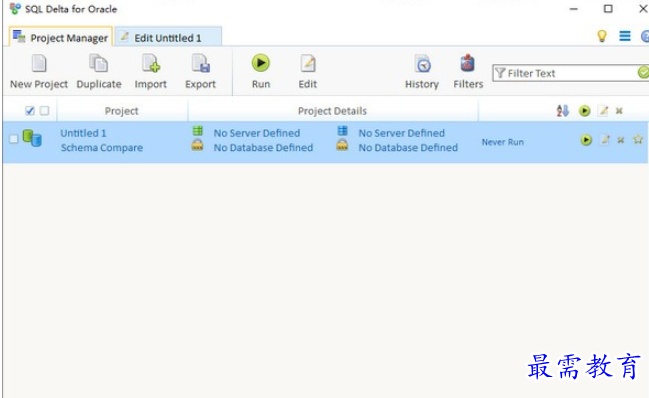Viewport: 649px width, 398px height.
Task: Open the hamburger menu icon
Action: 625,36
